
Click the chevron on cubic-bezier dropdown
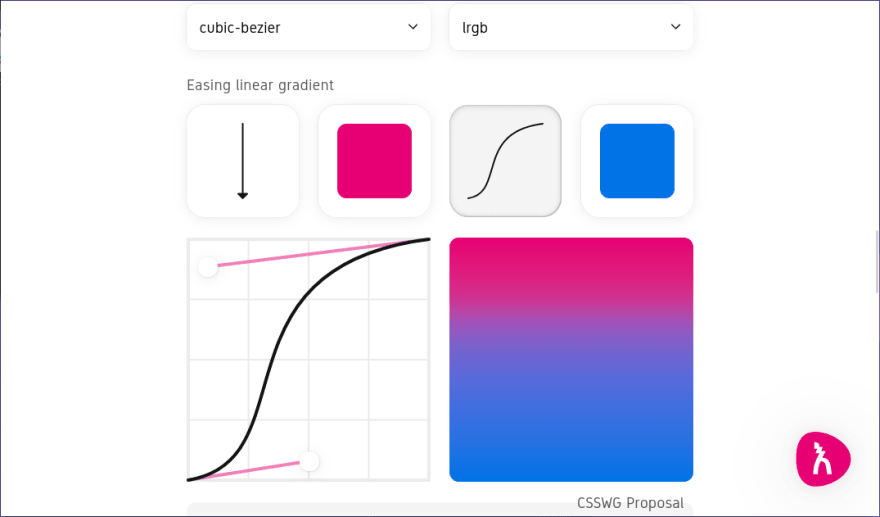(x=412, y=27)
